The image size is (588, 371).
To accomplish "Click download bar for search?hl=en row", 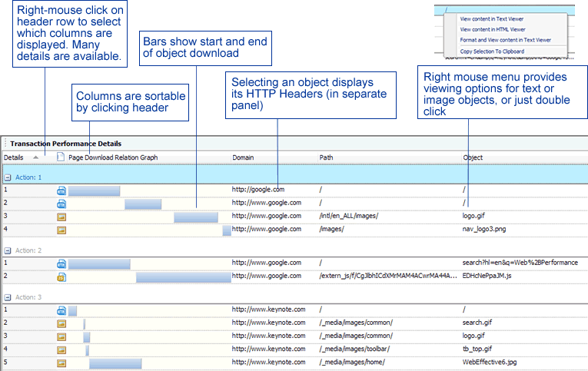I will (99, 264).
